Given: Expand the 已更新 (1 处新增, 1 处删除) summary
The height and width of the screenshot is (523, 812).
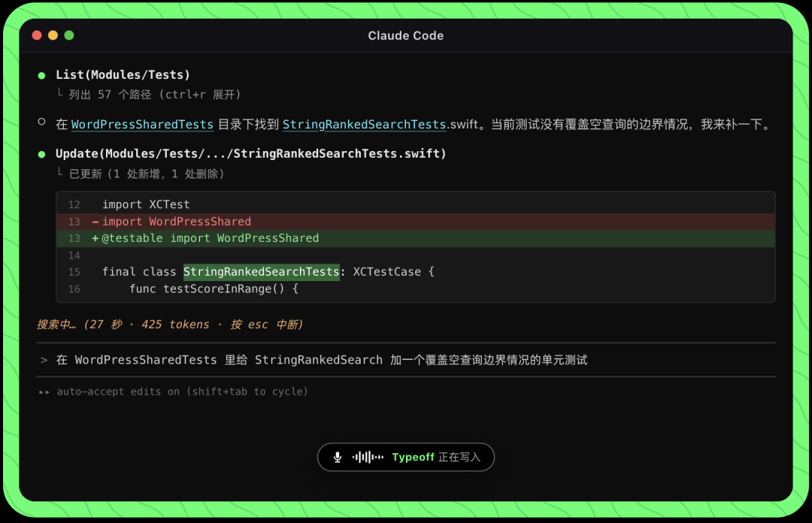Looking at the screenshot, I should 147,174.
